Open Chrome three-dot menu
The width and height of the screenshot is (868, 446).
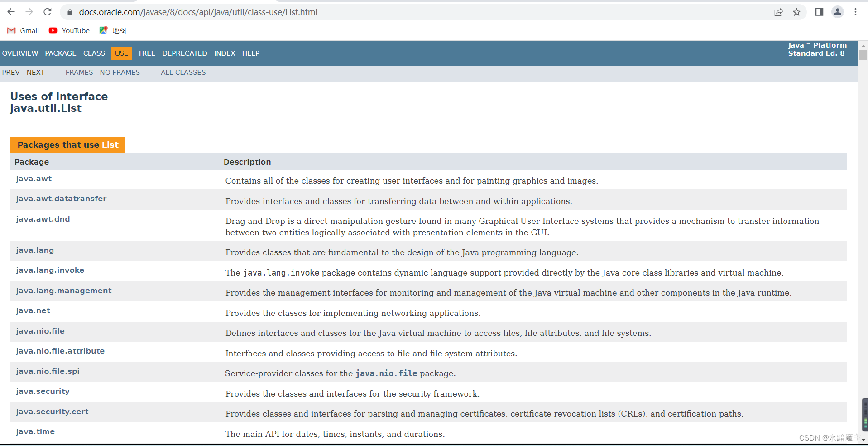855,12
